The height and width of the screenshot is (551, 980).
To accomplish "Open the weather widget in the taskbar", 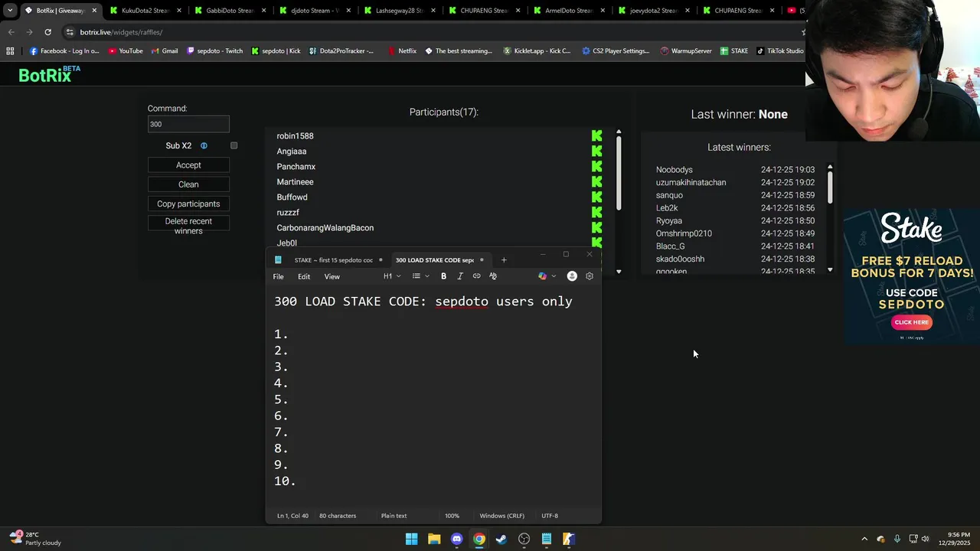I will tap(34, 538).
